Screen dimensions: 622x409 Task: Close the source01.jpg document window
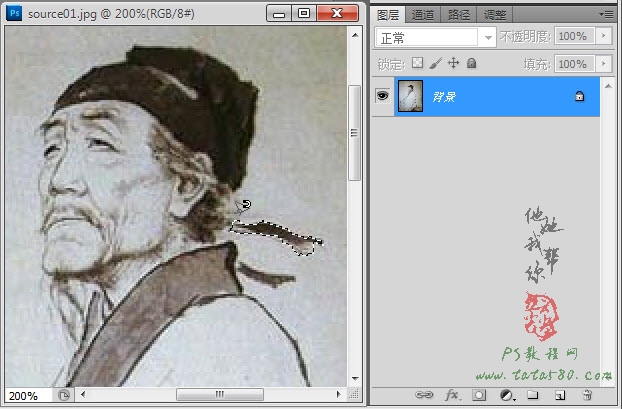337,13
